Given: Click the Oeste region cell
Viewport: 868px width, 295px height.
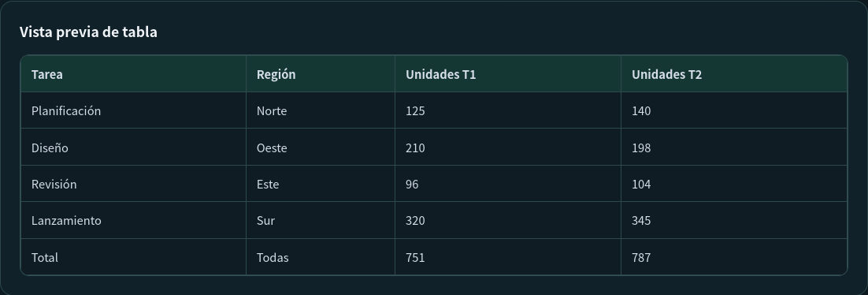Looking at the screenshot, I should [x=321, y=147].
